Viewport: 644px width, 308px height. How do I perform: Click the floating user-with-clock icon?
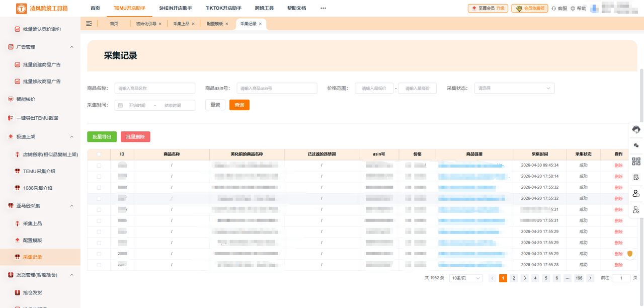pos(636,193)
